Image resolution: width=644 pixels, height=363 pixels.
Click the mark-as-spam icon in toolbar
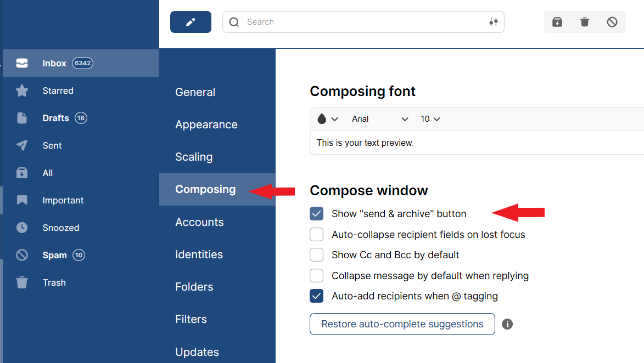(612, 22)
